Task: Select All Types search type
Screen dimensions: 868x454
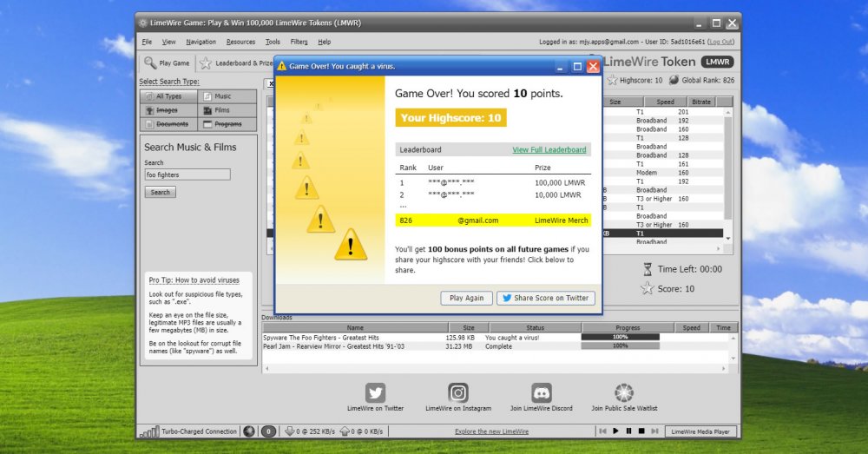Action: [169, 95]
